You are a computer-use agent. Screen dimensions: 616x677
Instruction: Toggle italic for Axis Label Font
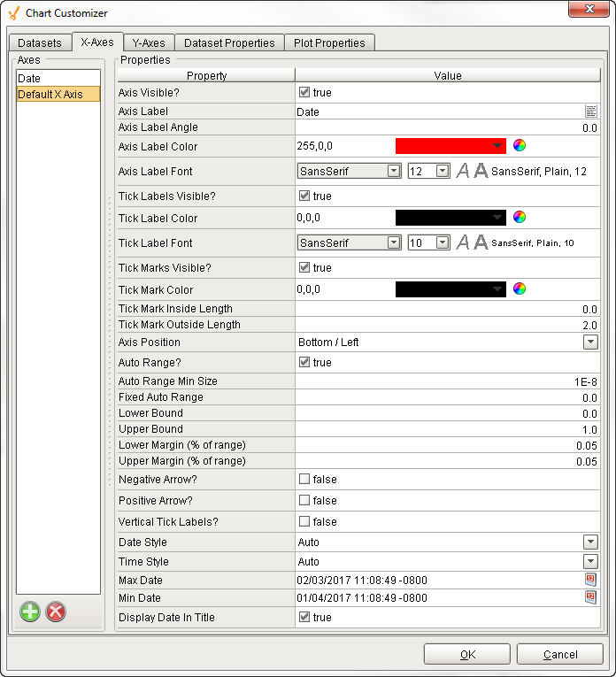[x=463, y=171]
